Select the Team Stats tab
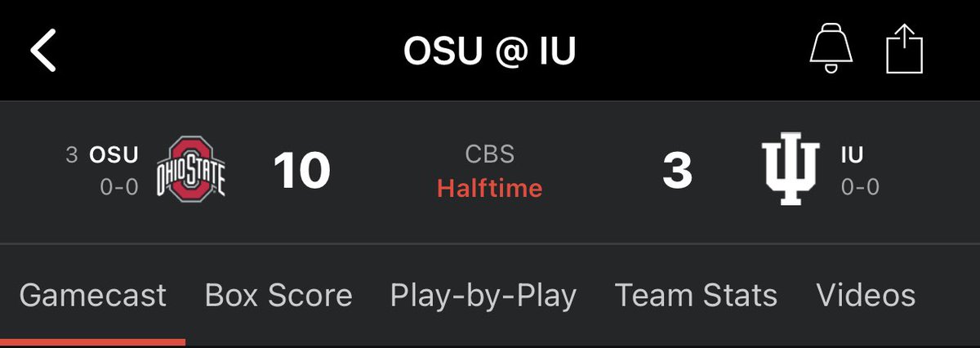Viewport: 980px width, 348px height. pos(696,295)
